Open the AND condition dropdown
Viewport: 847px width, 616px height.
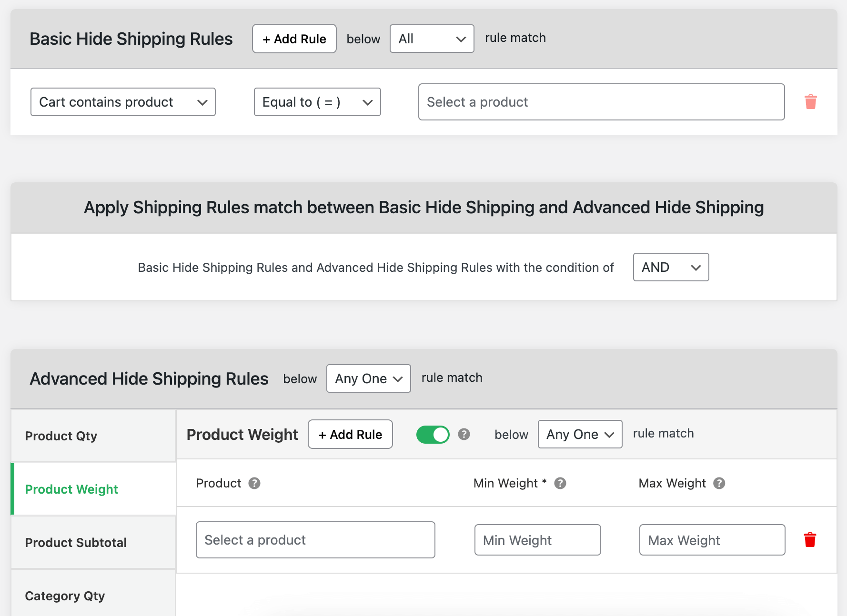[671, 267]
